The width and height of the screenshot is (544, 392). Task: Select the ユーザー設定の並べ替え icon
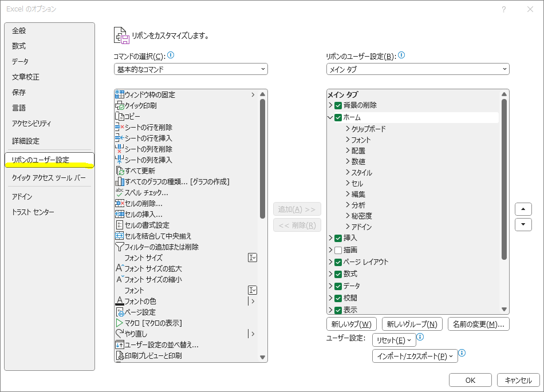point(119,345)
